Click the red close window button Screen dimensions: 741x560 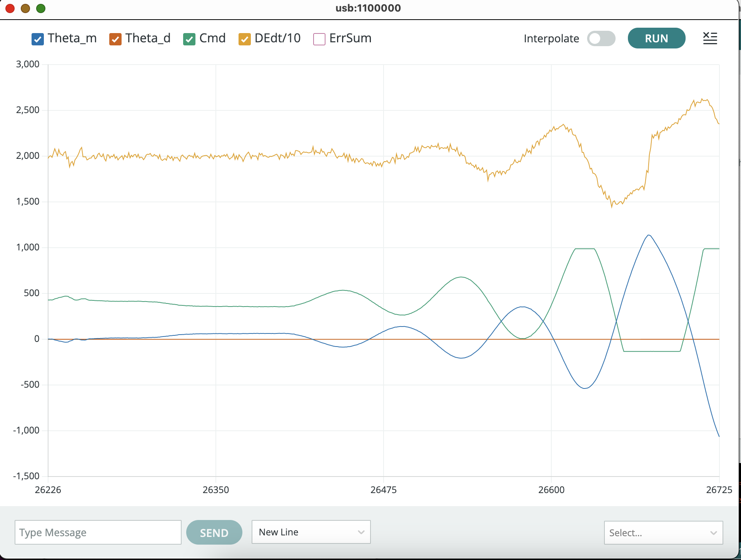[x=10, y=8]
